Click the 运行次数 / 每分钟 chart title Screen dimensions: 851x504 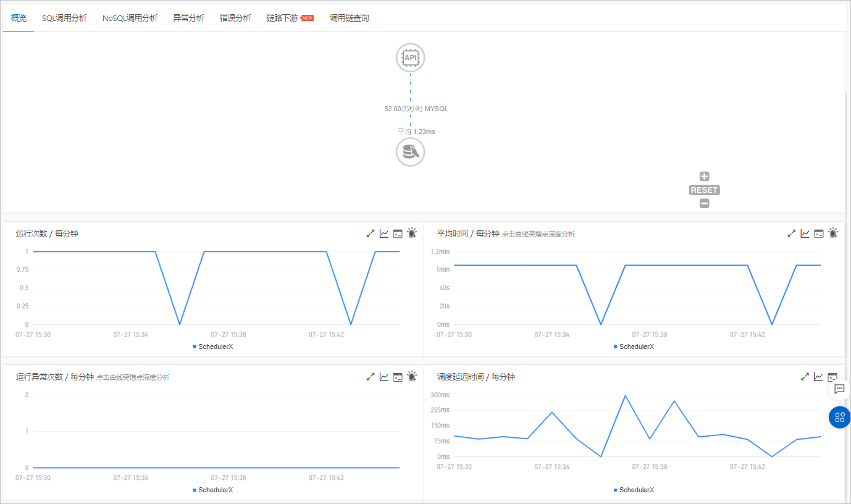click(x=47, y=233)
